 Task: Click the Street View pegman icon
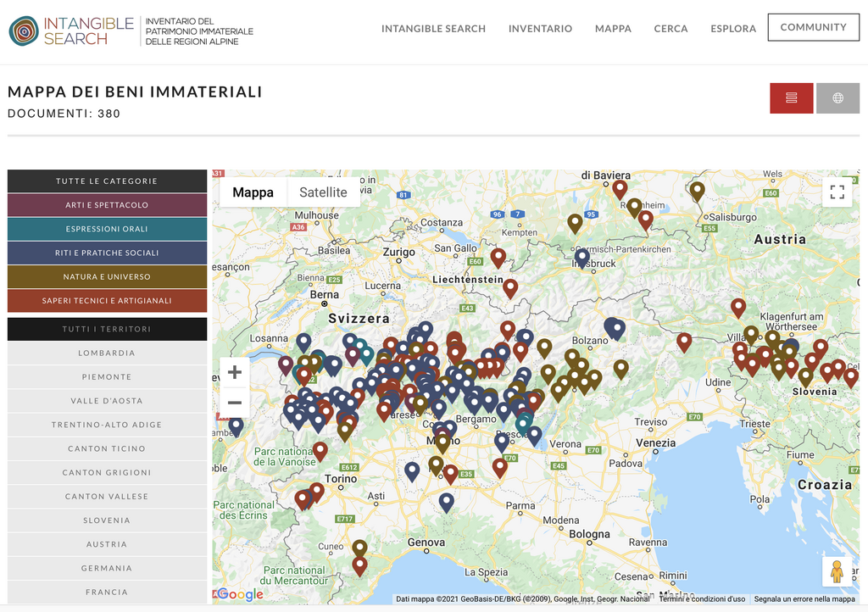(837, 571)
